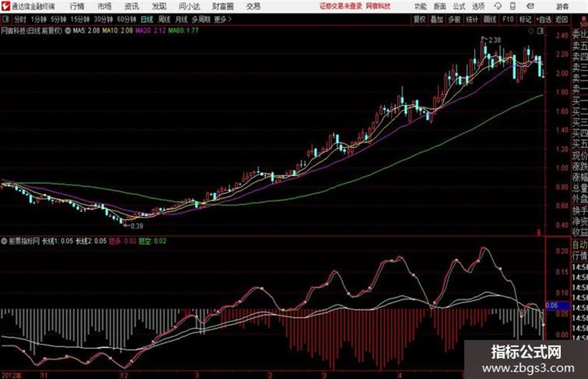Click the MA60: 1.77 label
Image resolution: width=588 pixels, height=379 pixels.
(x=183, y=30)
